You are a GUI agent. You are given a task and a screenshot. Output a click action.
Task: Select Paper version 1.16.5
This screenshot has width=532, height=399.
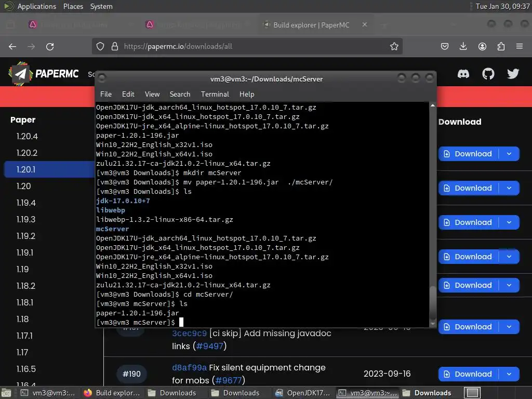click(26, 369)
